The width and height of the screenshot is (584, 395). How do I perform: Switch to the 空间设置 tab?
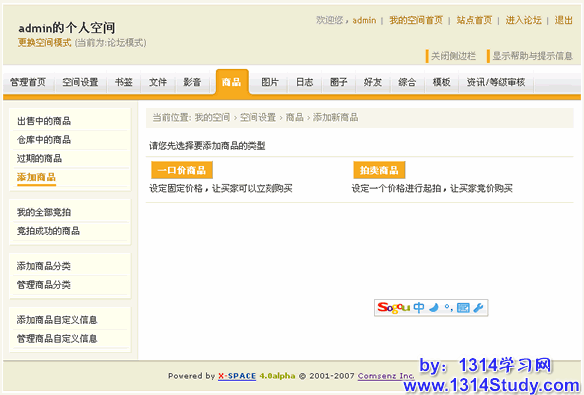80,82
